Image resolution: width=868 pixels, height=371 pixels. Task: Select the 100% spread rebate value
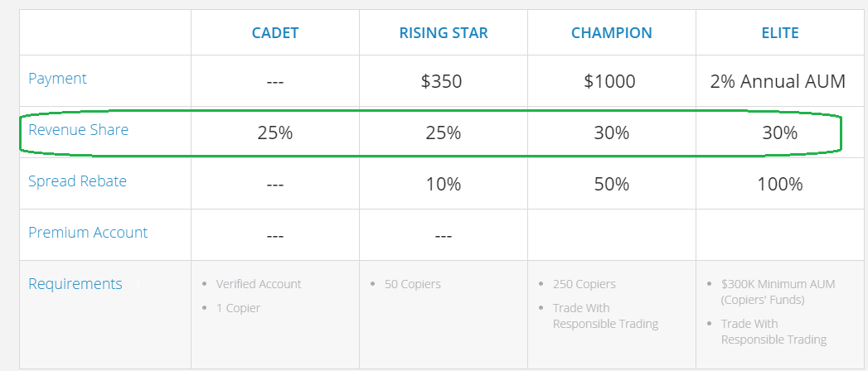[779, 184]
